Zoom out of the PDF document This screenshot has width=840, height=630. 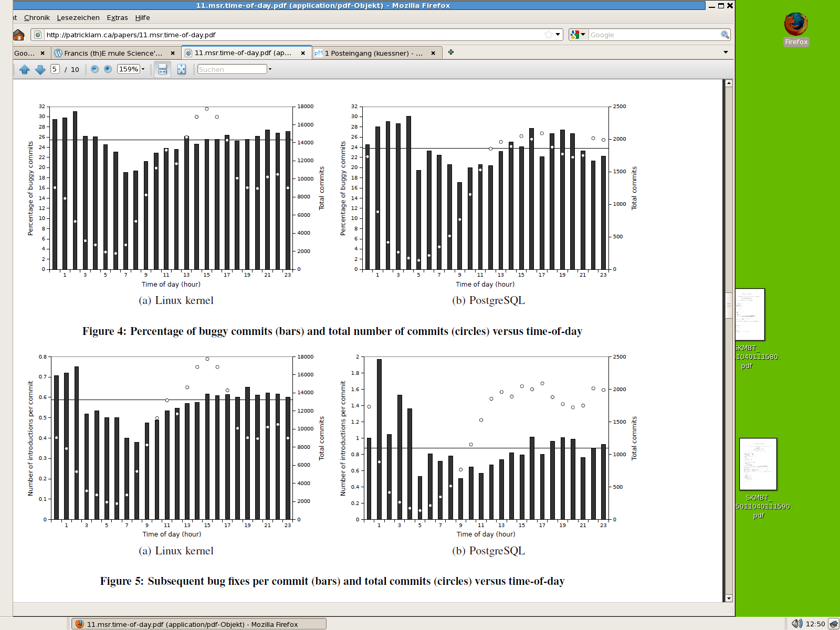(x=94, y=69)
